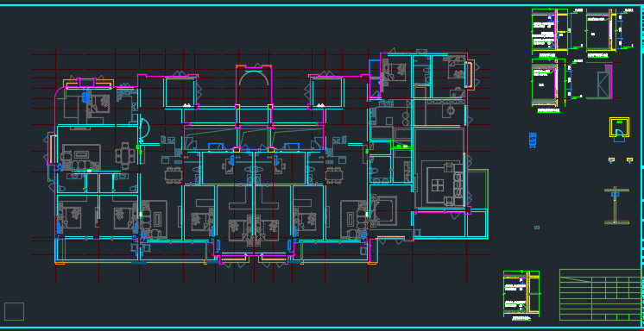Click the semicircular arch in top tower
644x331 pixels.
pyautogui.click(x=254, y=78)
